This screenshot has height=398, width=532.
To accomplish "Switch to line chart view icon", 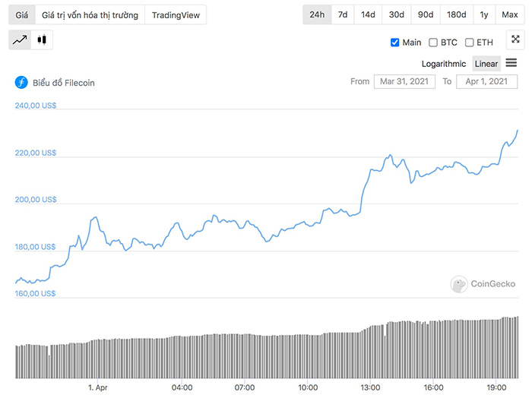I will pos(21,40).
